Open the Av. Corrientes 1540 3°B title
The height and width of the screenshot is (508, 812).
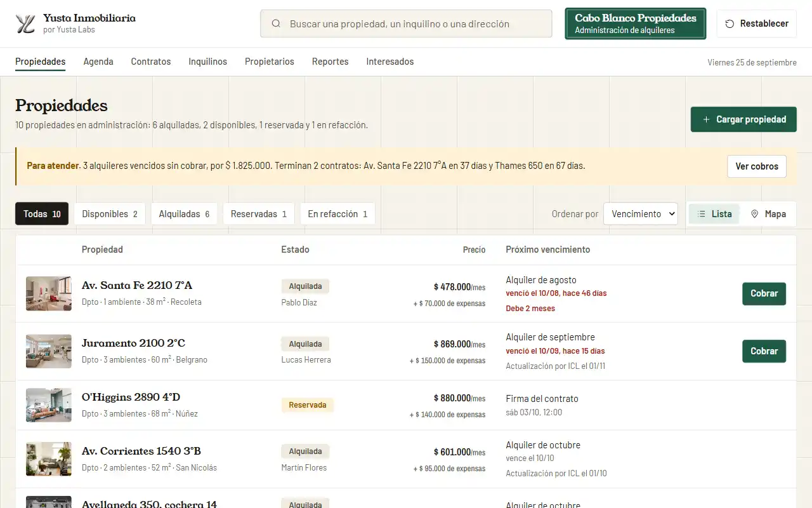pyautogui.click(x=141, y=451)
